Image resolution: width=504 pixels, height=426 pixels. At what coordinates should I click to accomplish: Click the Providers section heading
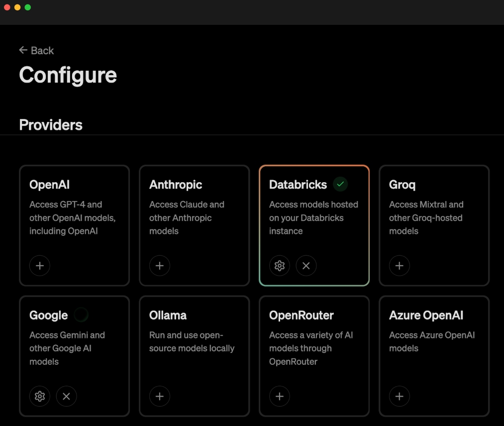(51, 125)
